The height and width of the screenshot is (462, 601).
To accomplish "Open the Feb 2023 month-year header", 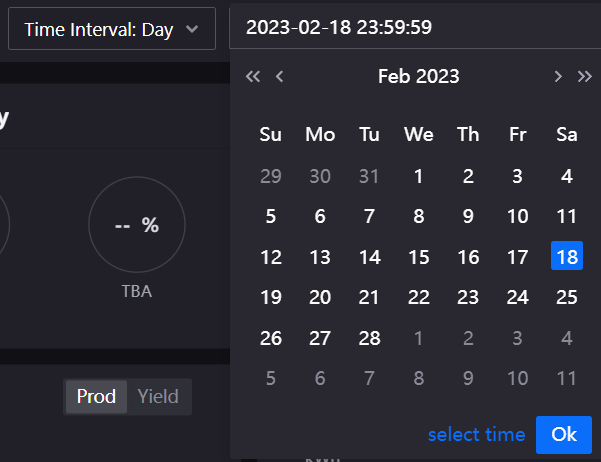I will pyautogui.click(x=418, y=76).
